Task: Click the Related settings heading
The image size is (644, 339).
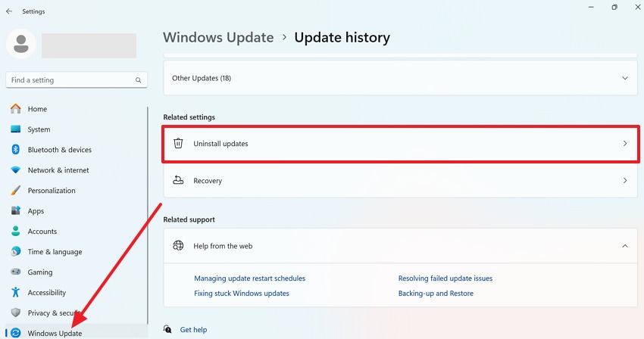Action: tap(189, 117)
